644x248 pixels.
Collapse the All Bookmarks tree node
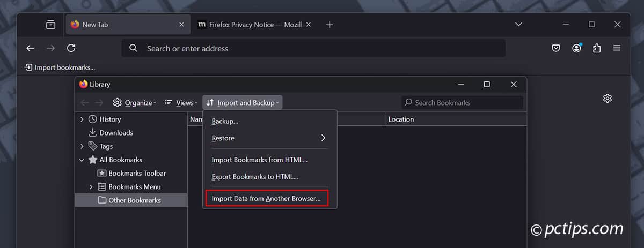[x=82, y=160]
